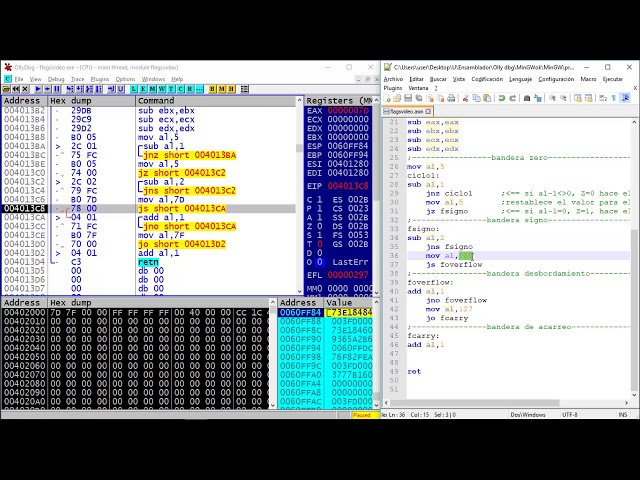The image size is (640, 480).
Task: Open the Plugins menu in OllyDbg
Action: [x=100, y=79]
